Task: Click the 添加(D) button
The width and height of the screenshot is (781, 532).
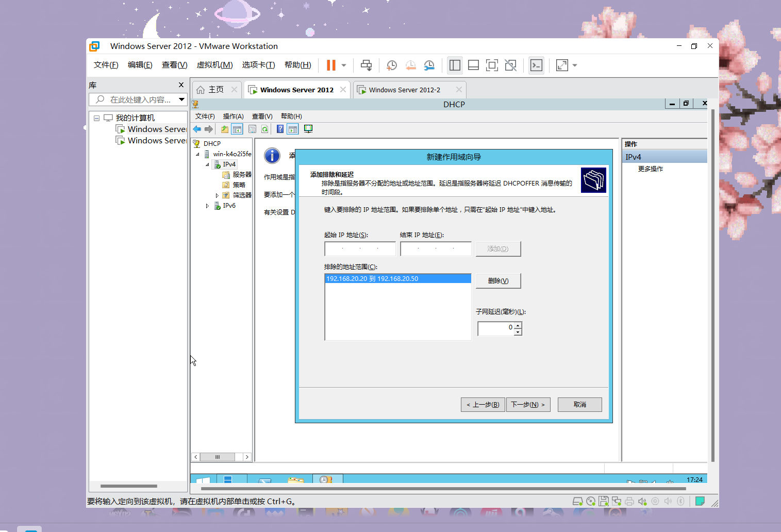Action: click(498, 249)
